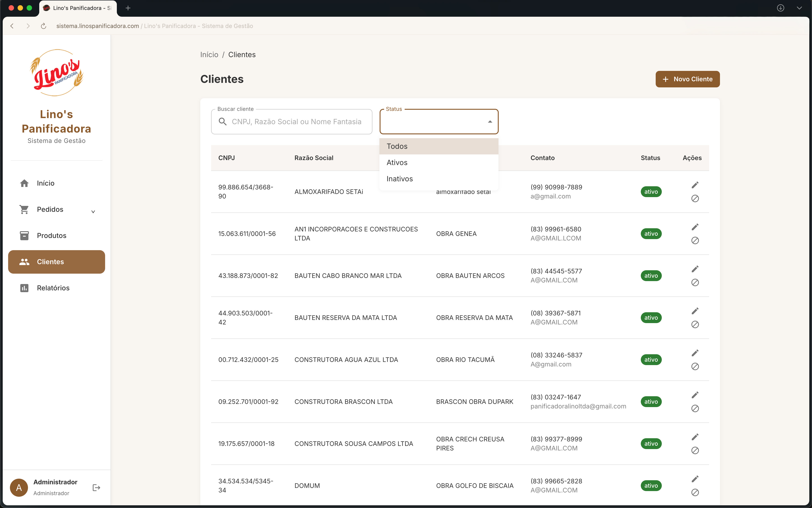
Task: Click the search magnifier icon
Action: [222, 122]
